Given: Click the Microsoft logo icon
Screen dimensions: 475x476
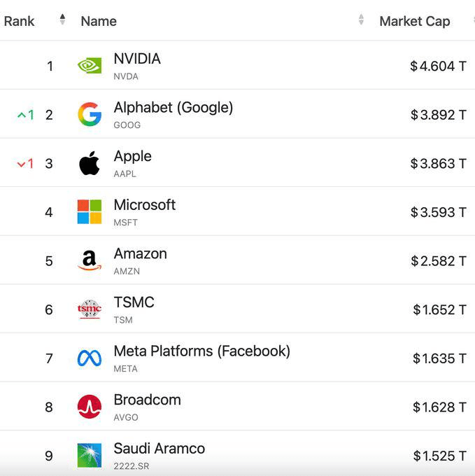Looking at the screenshot, I should (x=90, y=211).
